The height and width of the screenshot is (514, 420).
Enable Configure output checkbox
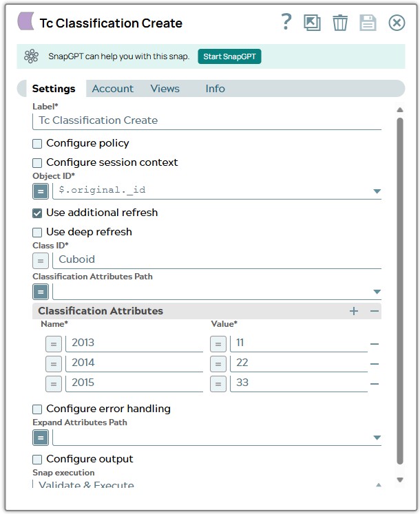(37, 460)
